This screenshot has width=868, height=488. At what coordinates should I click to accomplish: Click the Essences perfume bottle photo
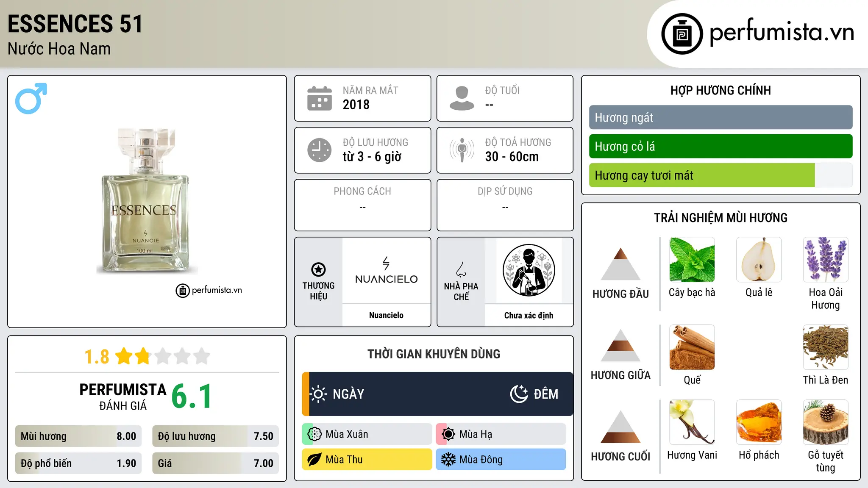click(147, 201)
